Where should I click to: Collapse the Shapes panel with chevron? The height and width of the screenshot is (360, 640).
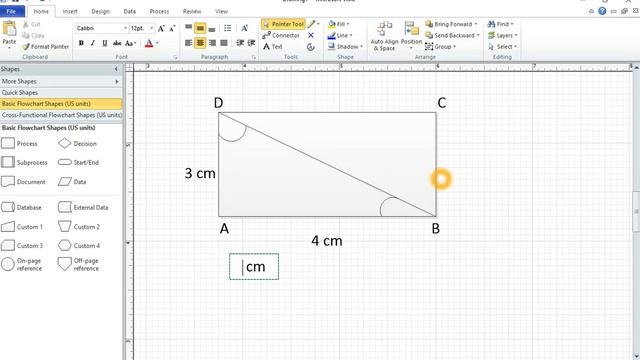coord(116,69)
